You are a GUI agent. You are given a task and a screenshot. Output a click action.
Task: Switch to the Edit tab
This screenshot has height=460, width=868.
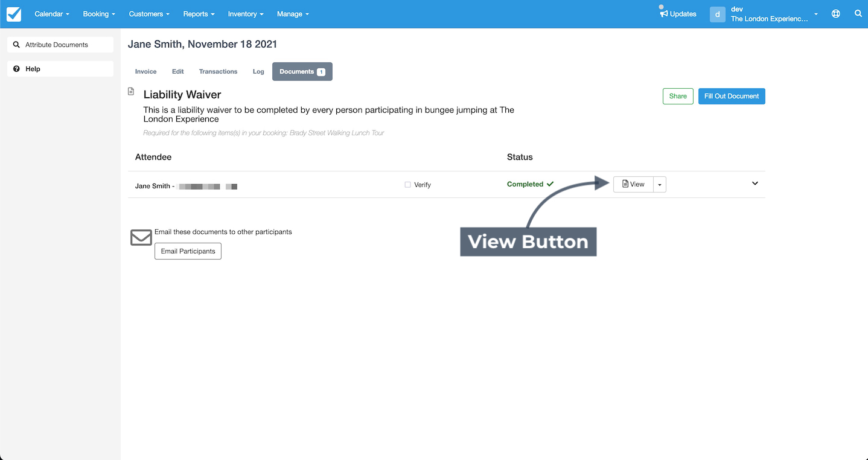tap(177, 71)
